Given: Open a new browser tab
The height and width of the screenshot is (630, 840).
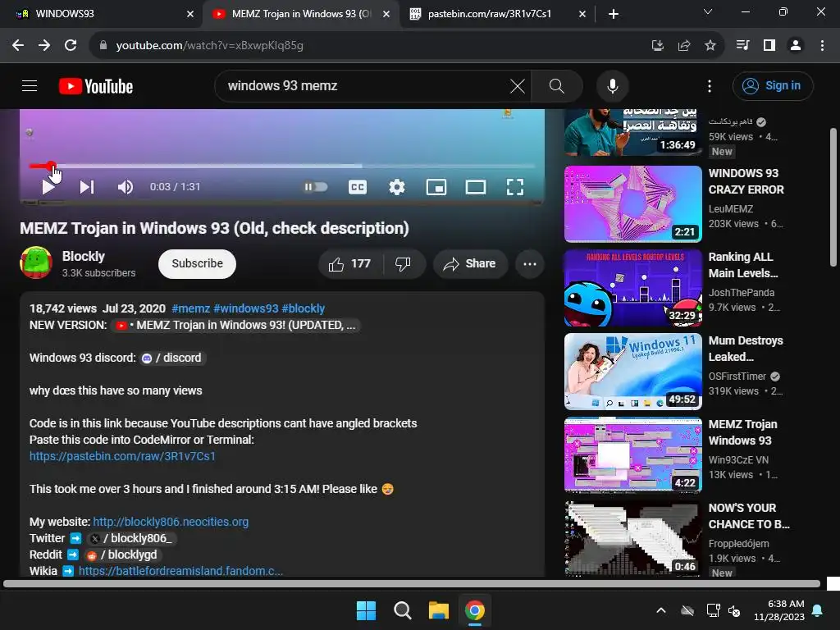Looking at the screenshot, I should click(x=614, y=14).
